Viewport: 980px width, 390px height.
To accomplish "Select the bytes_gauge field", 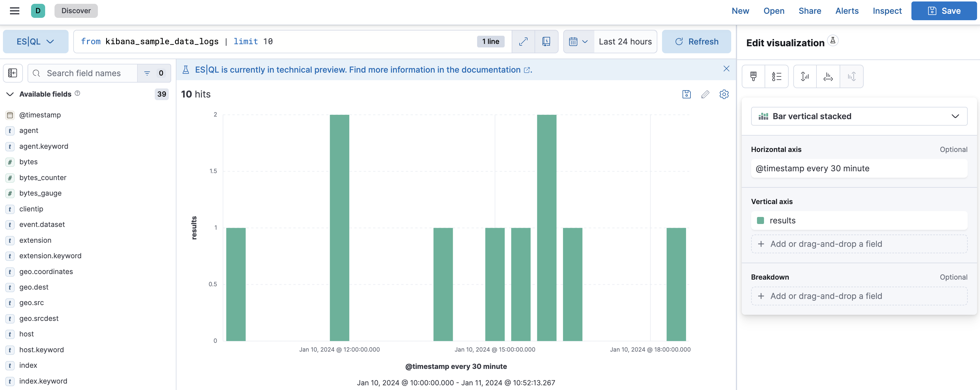I will click(40, 193).
